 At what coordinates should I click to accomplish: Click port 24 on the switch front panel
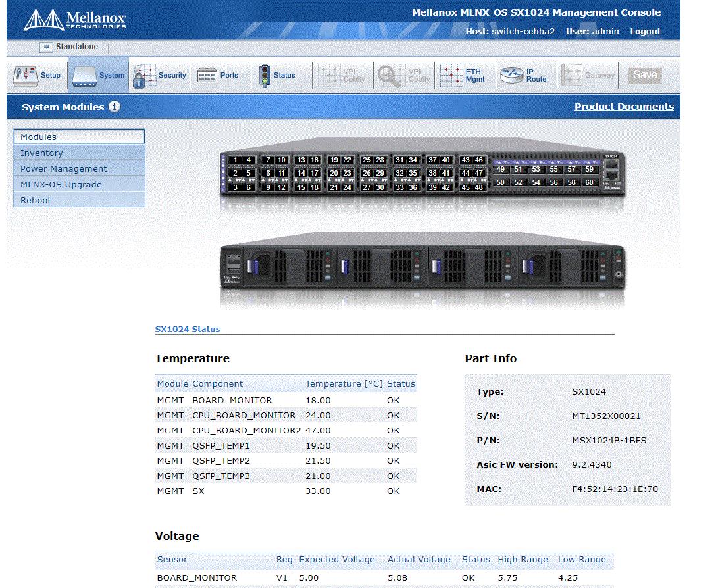(347, 187)
